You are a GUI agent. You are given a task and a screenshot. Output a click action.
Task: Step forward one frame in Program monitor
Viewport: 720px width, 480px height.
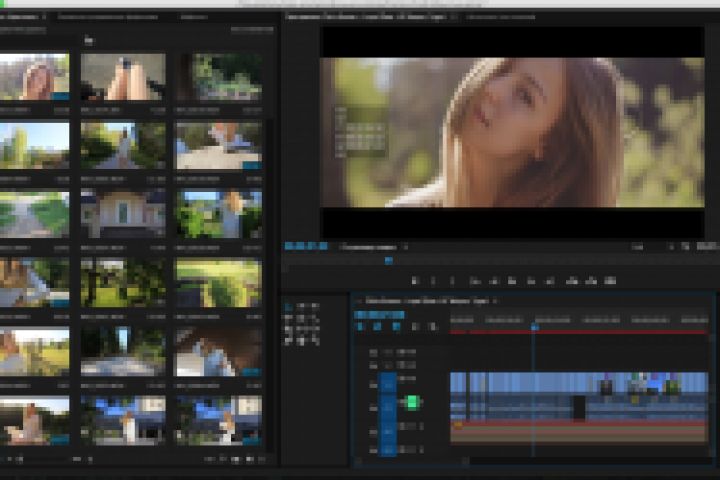click(531, 281)
